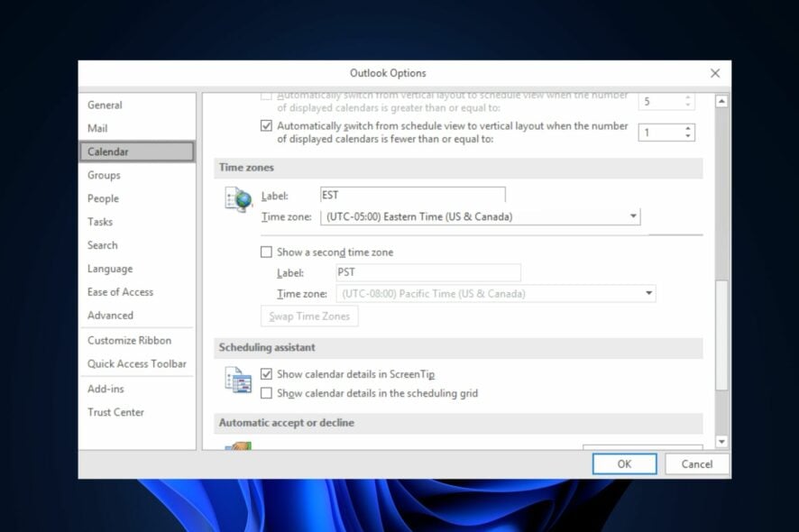Viewport: 799px width, 532px height.
Task: Select the Calendar options category
Action: point(136,151)
